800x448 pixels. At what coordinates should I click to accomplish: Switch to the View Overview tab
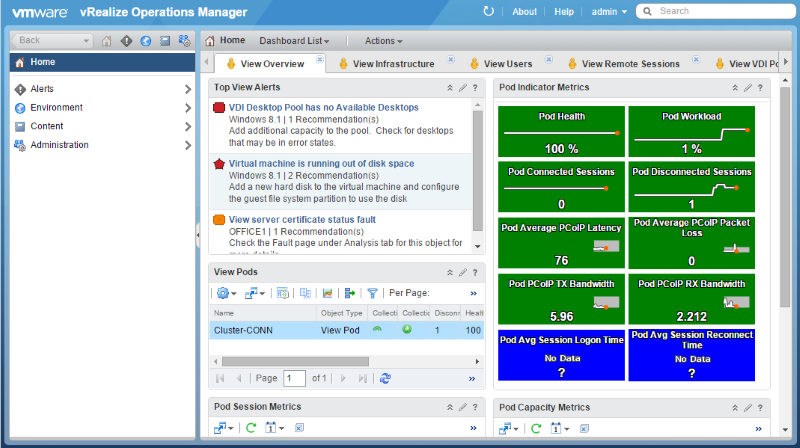click(x=272, y=64)
